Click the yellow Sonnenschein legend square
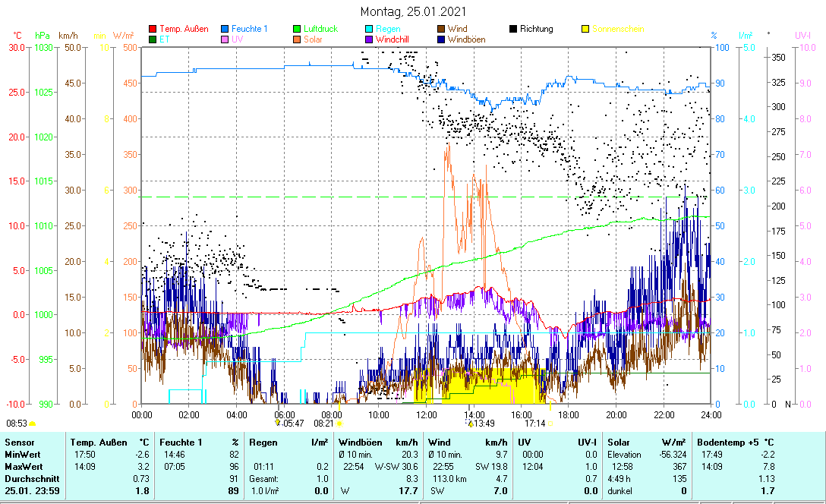Image resolution: width=826 pixels, height=504 pixels. (x=585, y=29)
